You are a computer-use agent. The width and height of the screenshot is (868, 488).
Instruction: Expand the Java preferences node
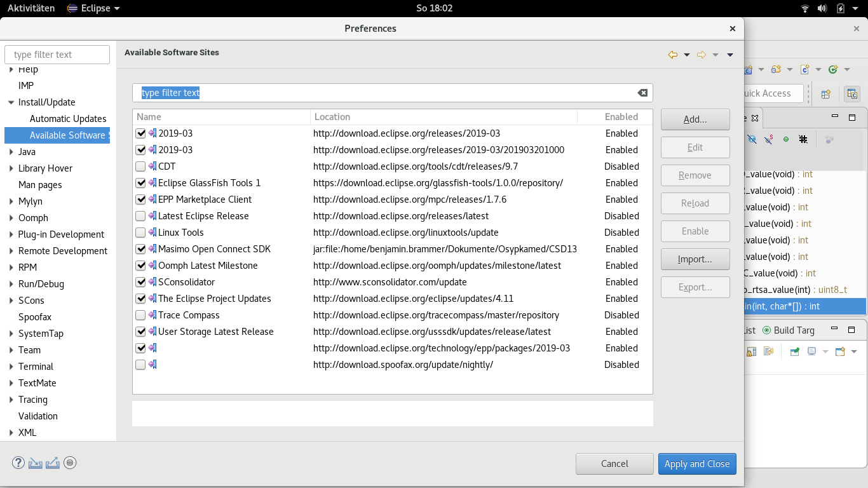coord(11,152)
